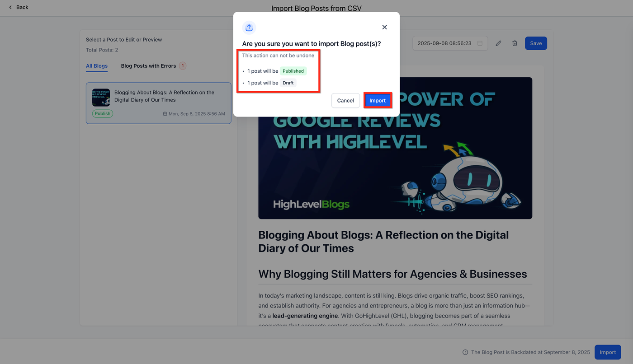633x364 pixels.
Task: Click the backdated info icon
Action: (465, 352)
